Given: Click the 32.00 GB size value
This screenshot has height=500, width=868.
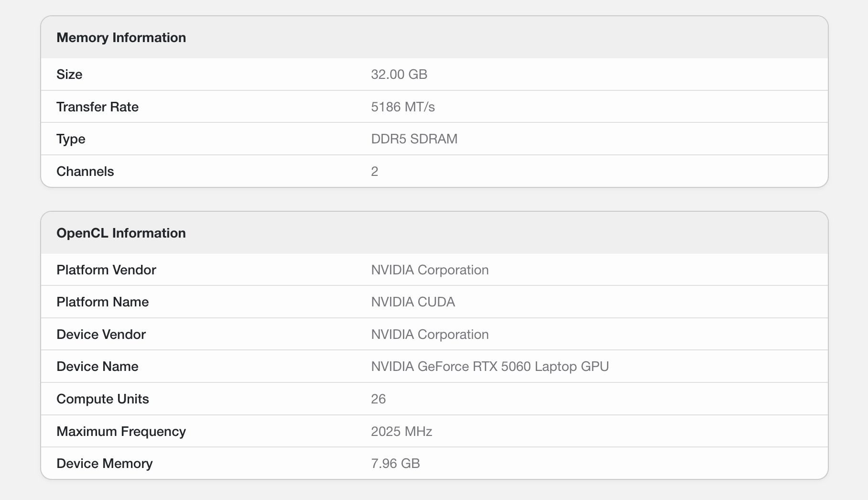Looking at the screenshot, I should click(x=399, y=75).
